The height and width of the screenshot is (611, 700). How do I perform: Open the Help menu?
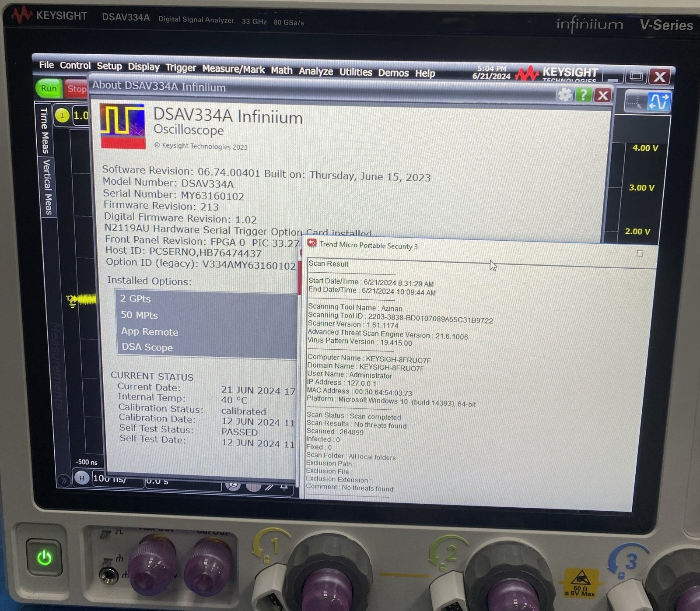[x=425, y=74]
